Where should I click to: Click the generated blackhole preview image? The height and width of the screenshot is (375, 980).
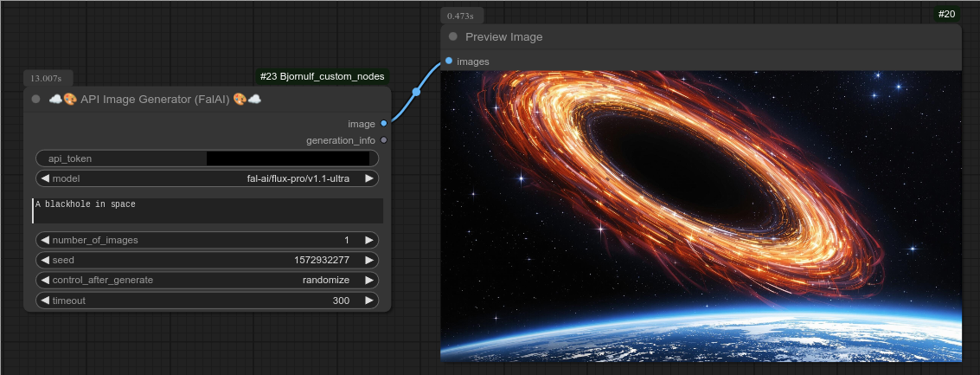(x=701, y=217)
